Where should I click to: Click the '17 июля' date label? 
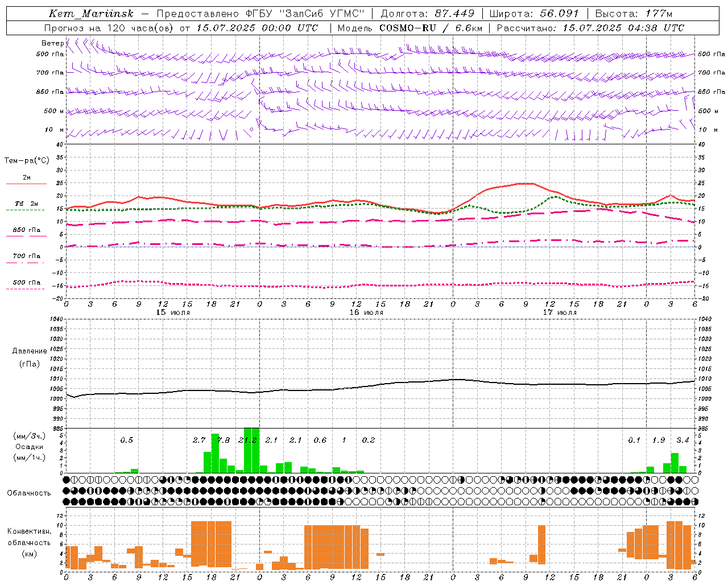[x=560, y=313]
